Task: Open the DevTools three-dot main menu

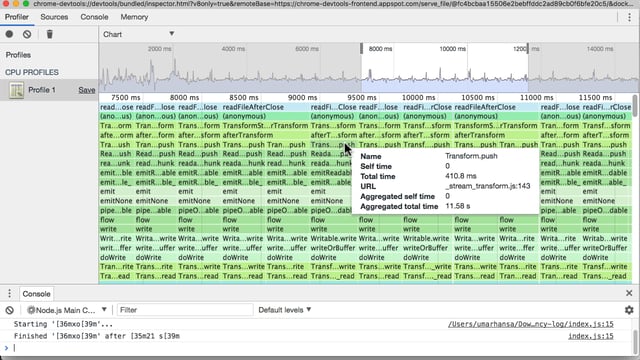Action: click(629, 17)
